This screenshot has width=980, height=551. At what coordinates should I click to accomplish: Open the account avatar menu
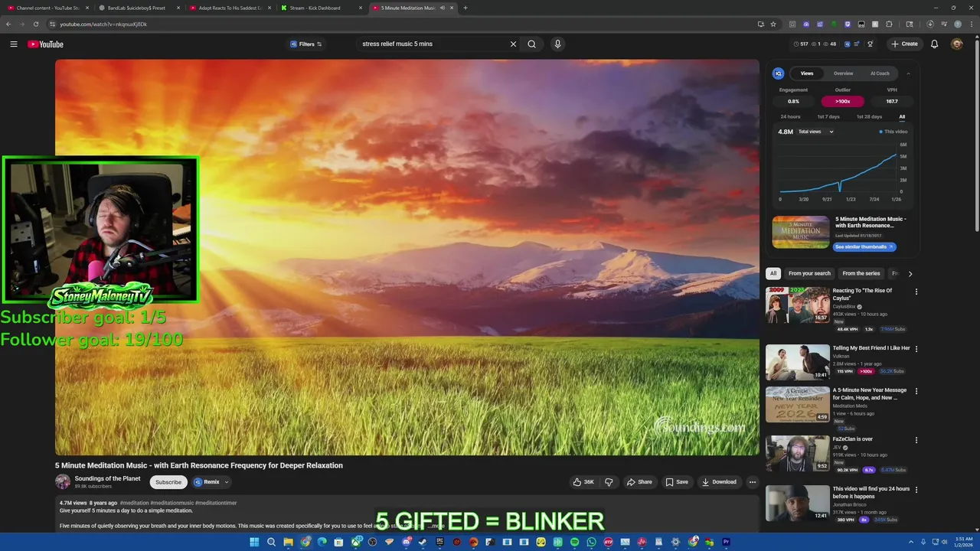pos(956,44)
